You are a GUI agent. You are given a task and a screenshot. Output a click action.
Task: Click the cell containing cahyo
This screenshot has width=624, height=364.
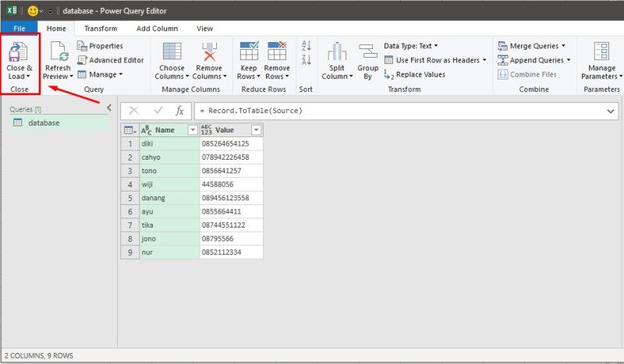pyautogui.click(x=169, y=157)
